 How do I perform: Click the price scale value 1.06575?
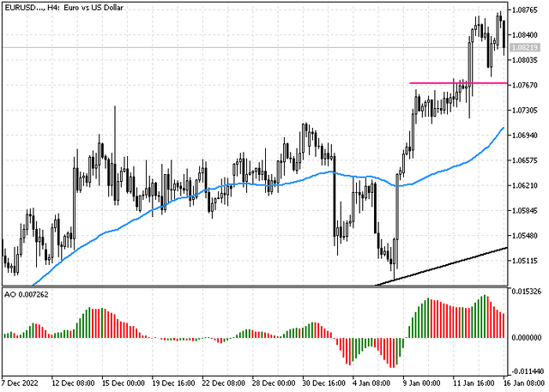[525, 160]
